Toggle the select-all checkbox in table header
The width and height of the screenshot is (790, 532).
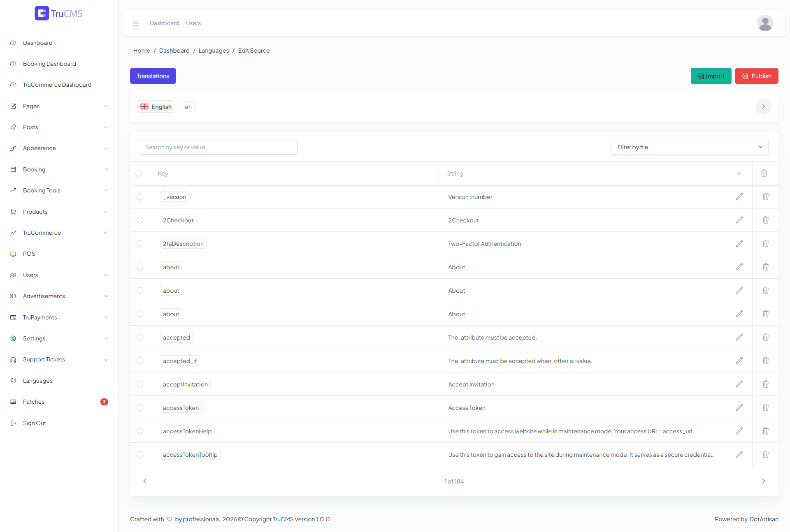point(139,173)
